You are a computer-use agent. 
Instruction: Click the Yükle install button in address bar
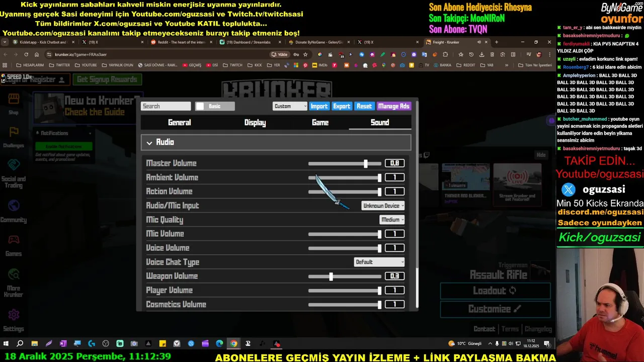[280, 54]
